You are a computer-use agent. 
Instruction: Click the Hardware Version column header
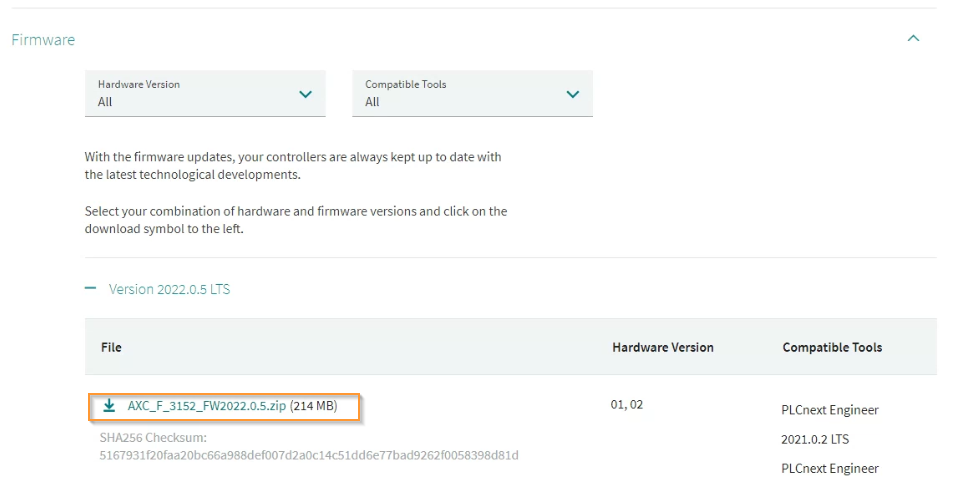(x=663, y=347)
